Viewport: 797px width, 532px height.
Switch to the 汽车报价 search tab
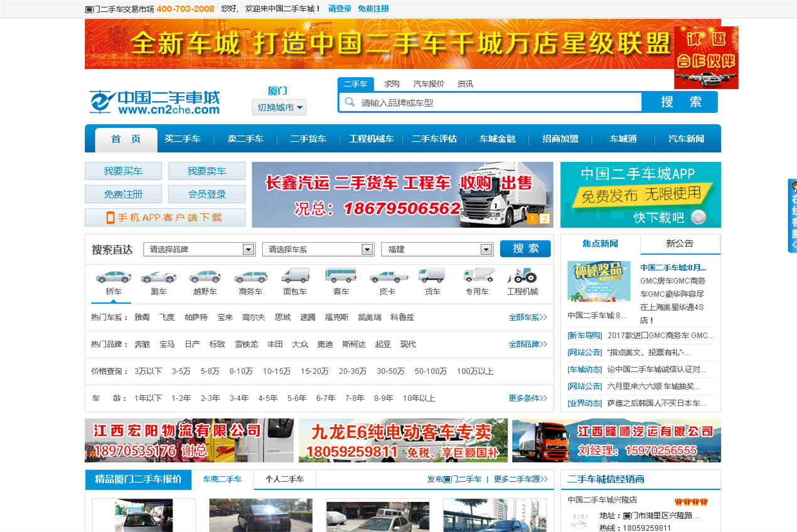tap(429, 84)
